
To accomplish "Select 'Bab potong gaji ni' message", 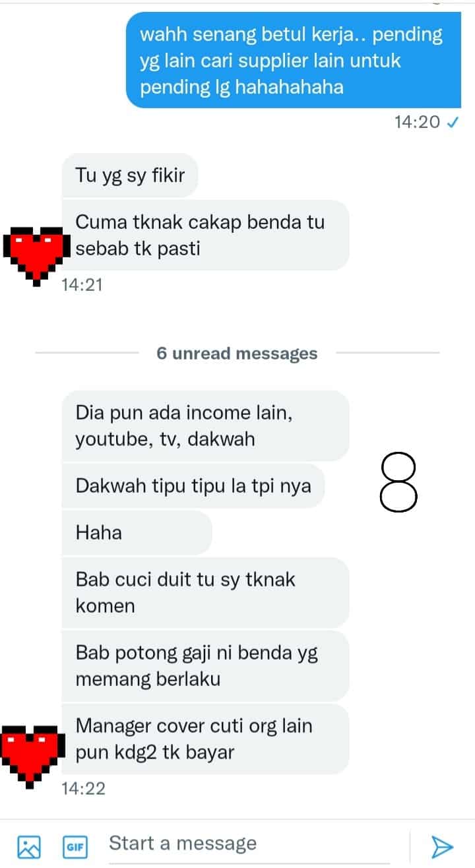I will pyautogui.click(x=205, y=666).
